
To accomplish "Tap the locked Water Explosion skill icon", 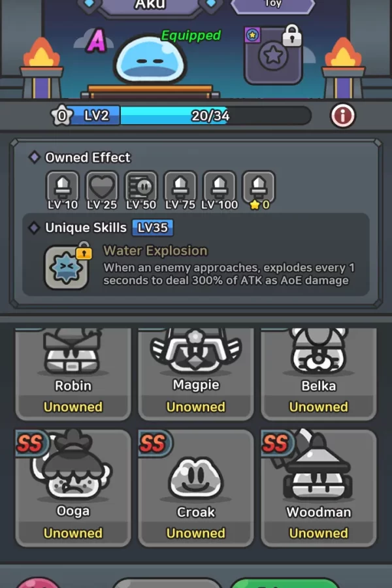I will (67, 267).
